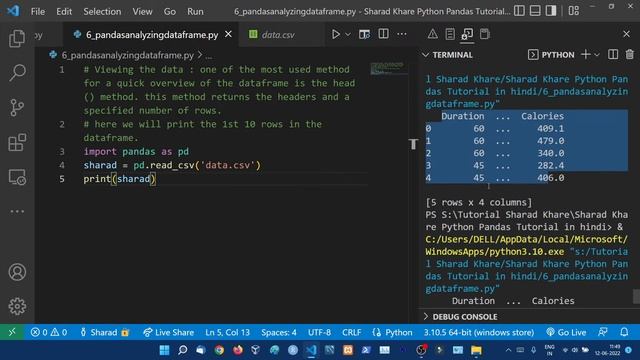Viewport: 640px width, 360px height.
Task: Collapse the TERMINAL section
Action: coord(426,55)
